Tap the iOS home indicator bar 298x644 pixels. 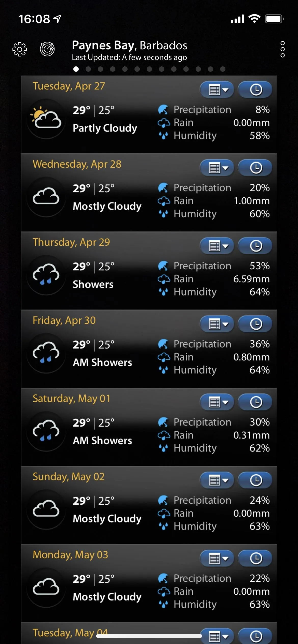click(x=149, y=636)
